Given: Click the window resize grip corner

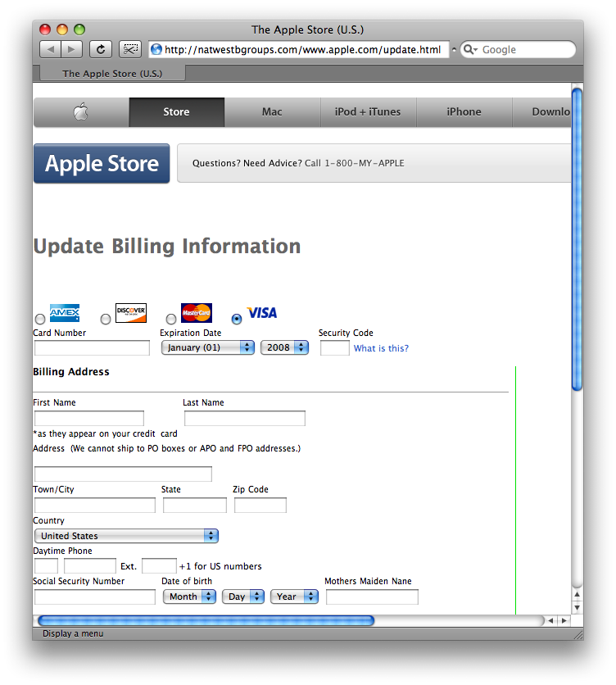Looking at the screenshot, I should [577, 634].
